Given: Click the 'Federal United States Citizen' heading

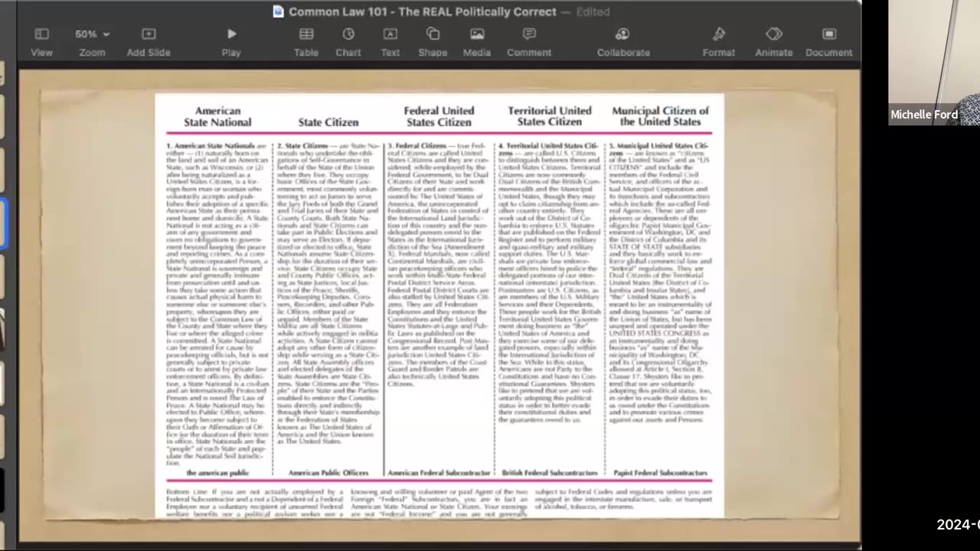Looking at the screenshot, I should pos(439,116).
